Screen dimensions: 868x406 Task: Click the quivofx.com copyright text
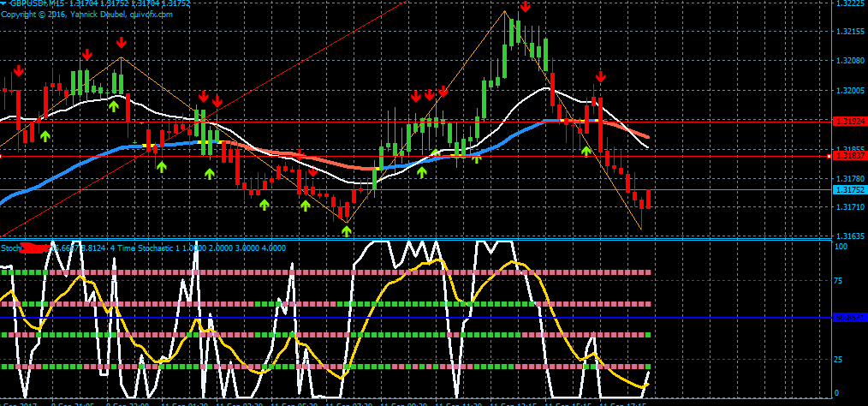click(x=87, y=15)
